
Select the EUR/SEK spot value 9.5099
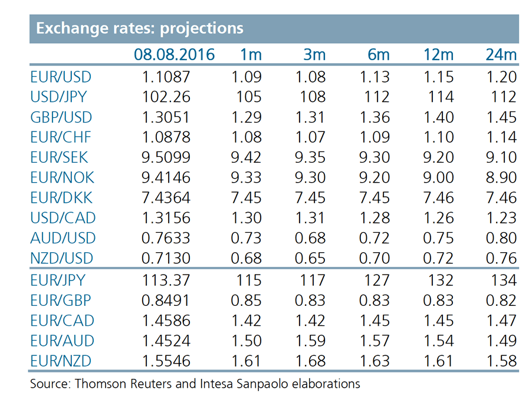(166, 158)
